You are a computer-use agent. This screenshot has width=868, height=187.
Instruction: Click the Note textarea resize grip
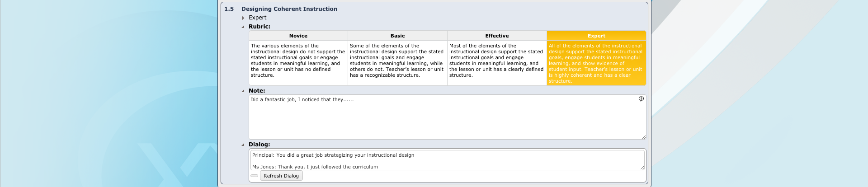(644, 137)
